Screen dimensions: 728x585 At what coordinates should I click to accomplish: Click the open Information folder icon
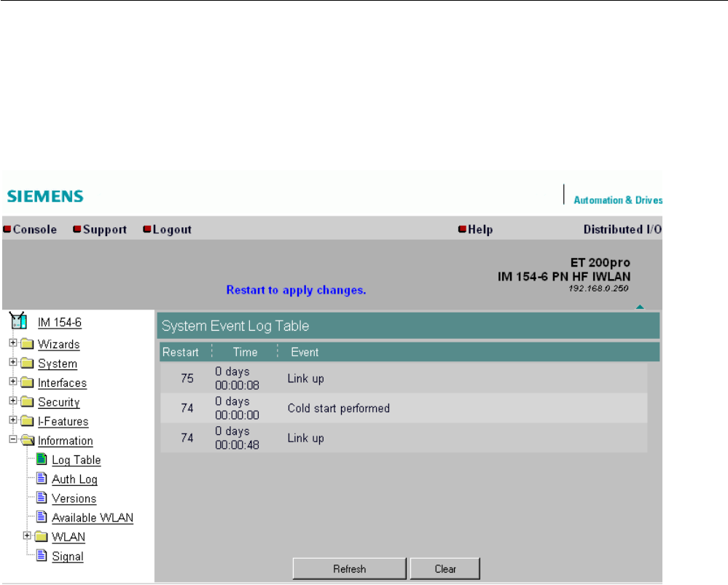point(28,440)
